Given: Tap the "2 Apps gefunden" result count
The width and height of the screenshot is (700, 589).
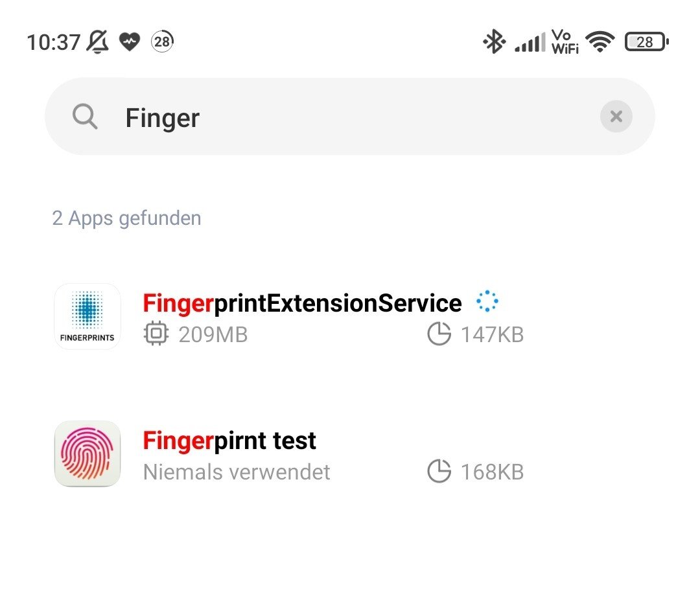Looking at the screenshot, I should (127, 218).
